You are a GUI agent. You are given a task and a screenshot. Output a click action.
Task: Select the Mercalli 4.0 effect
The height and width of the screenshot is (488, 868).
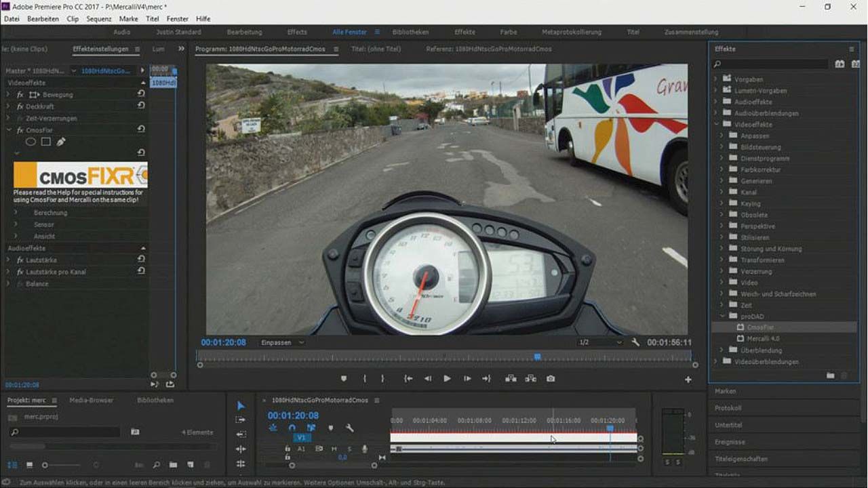point(763,339)
